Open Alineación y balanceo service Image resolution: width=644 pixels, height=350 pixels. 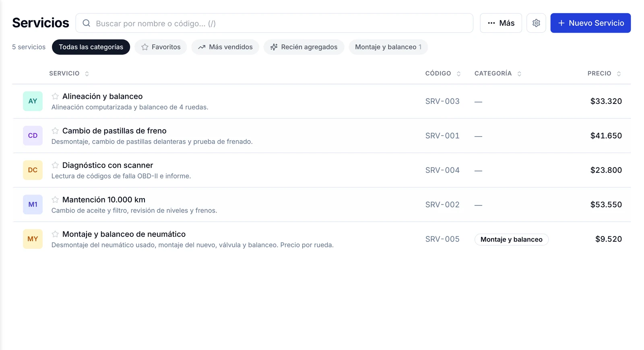(102, 96)
